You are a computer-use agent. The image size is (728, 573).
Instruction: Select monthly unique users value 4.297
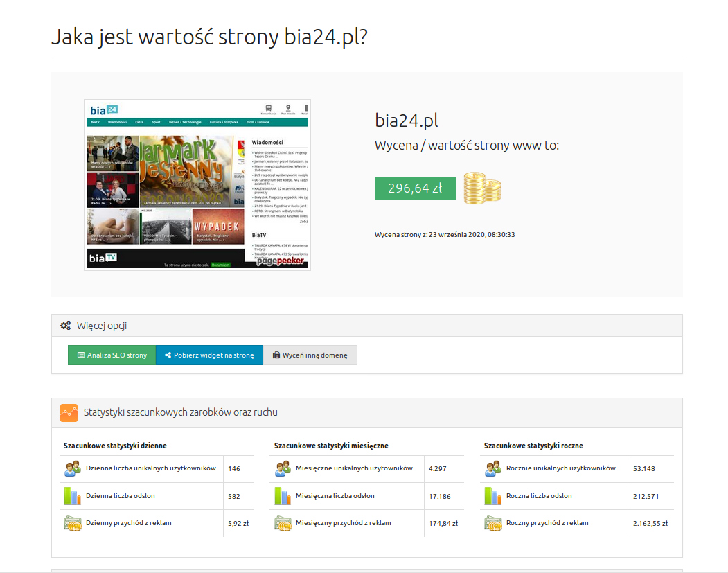click(x=437, y=469)
